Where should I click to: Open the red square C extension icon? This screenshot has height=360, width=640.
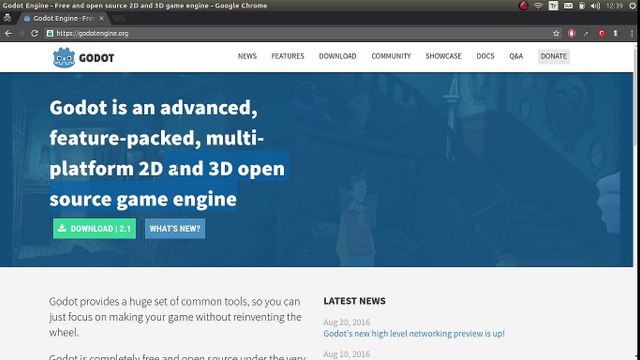(601, 33)
